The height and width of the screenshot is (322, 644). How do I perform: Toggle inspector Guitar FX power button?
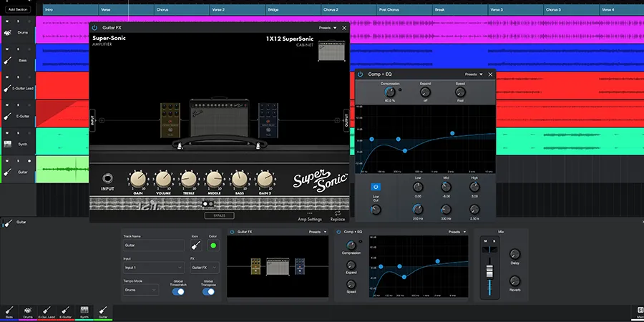[x=232, y=232]
